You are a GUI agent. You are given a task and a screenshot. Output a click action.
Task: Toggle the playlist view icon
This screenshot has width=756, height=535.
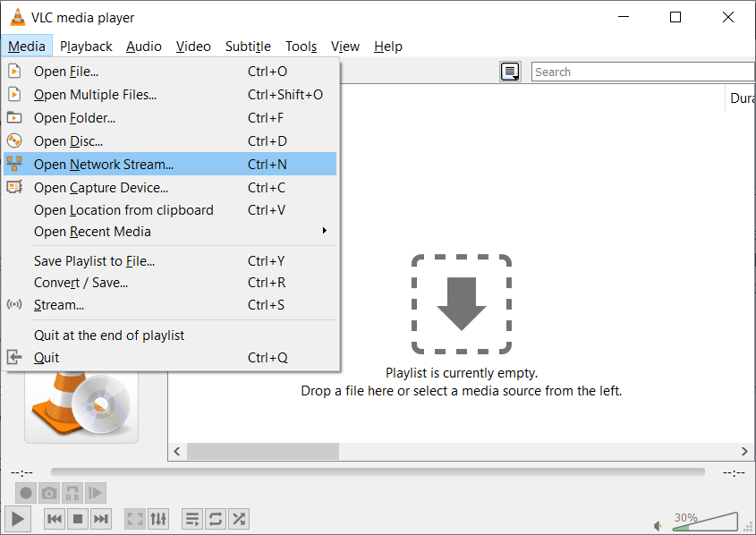coord(192,519)
